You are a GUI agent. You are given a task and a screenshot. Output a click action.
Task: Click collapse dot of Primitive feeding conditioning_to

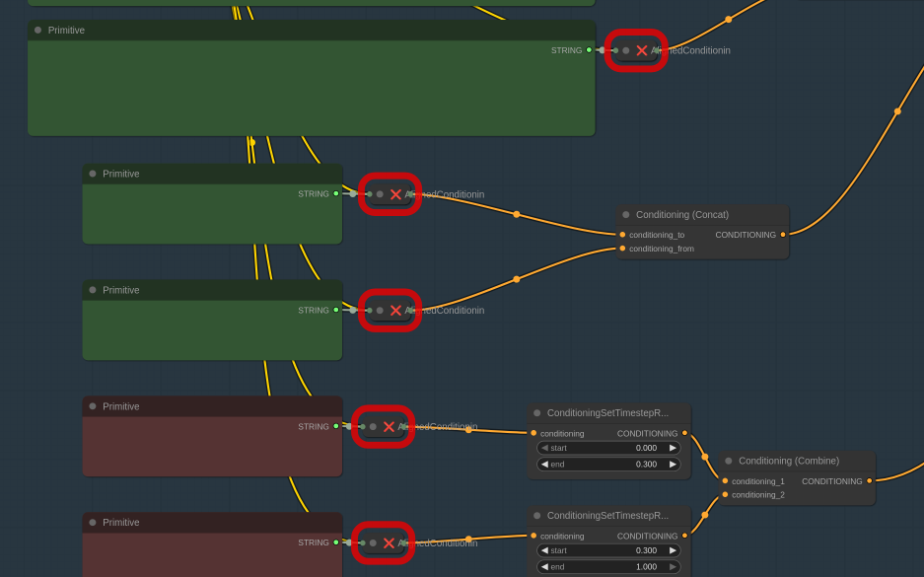[93, 174]
